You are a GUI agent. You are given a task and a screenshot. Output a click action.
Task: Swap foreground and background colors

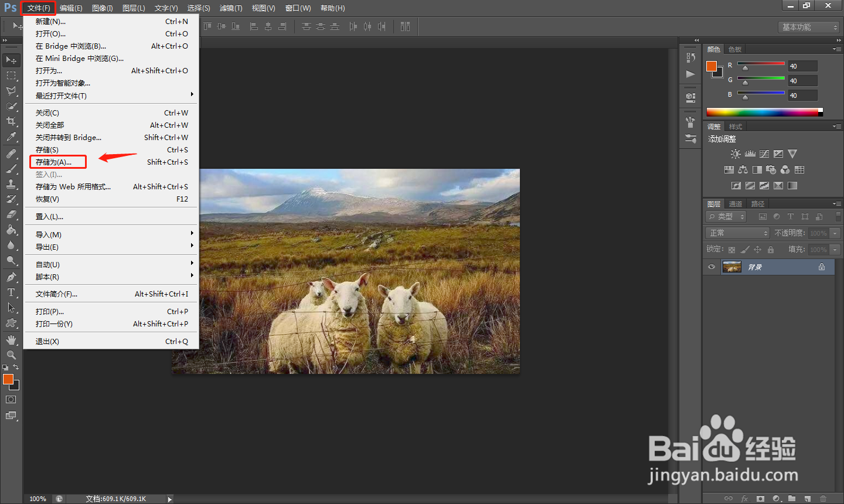point(16,367)
